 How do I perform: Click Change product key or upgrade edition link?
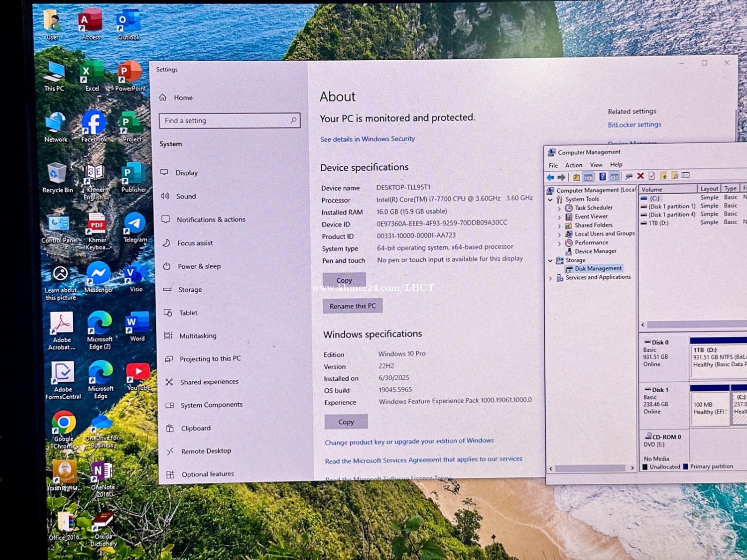409,441
